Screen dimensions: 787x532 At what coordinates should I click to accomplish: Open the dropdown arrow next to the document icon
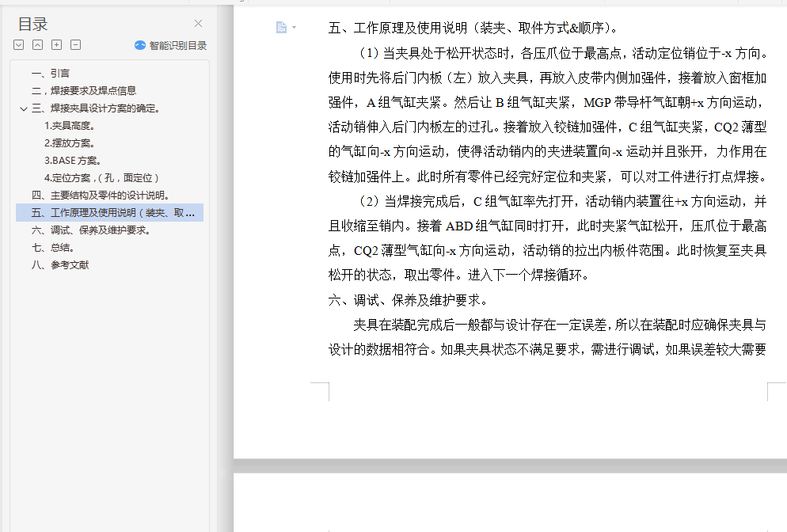click(x=294, y=28)
